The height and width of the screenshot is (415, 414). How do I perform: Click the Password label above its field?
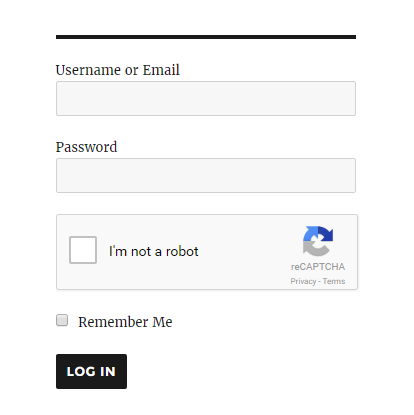click(86, 147)
